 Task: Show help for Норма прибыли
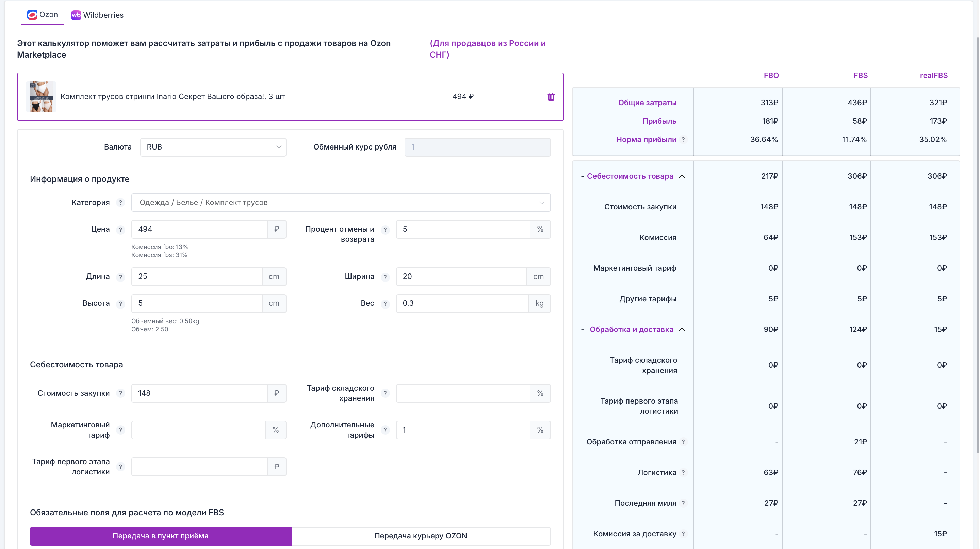click(683, 140)
